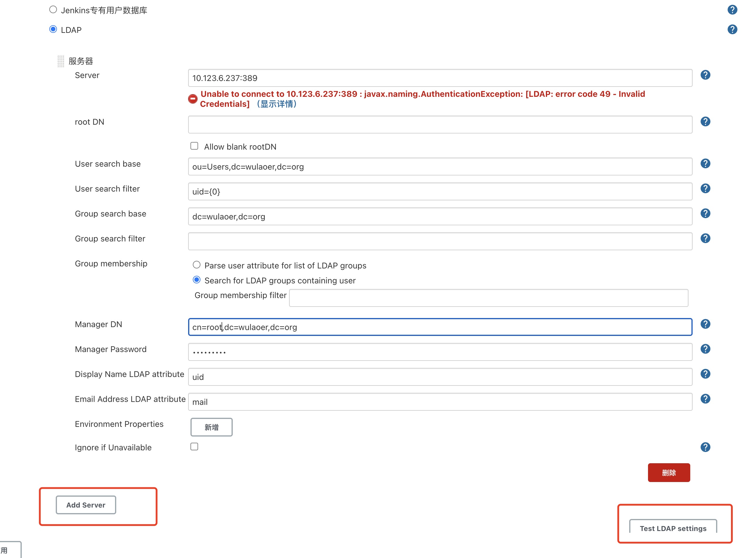Click into the Group search filter field

[440, 241]
